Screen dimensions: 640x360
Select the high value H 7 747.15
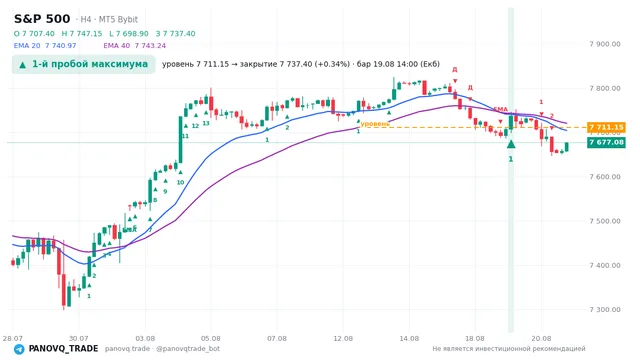82,34
